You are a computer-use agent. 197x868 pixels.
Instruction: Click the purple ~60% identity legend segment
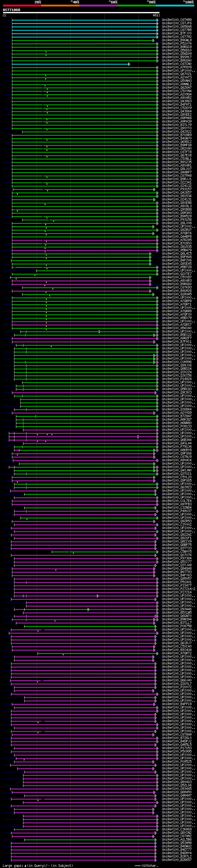coord(99,6)
